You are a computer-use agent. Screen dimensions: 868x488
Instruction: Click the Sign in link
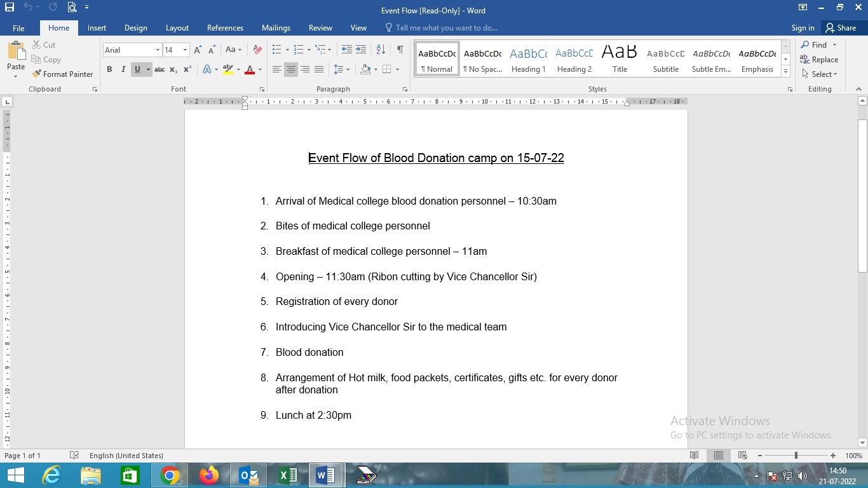pos(803,28)
